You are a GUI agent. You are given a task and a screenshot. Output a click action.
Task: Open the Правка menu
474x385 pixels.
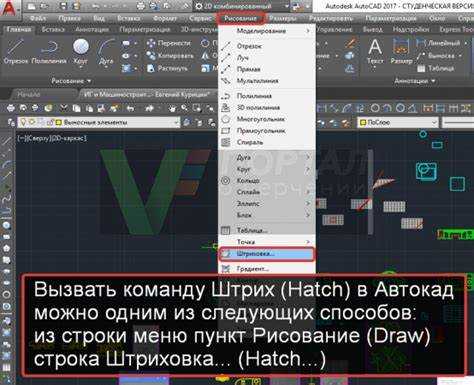click(69, 18)
